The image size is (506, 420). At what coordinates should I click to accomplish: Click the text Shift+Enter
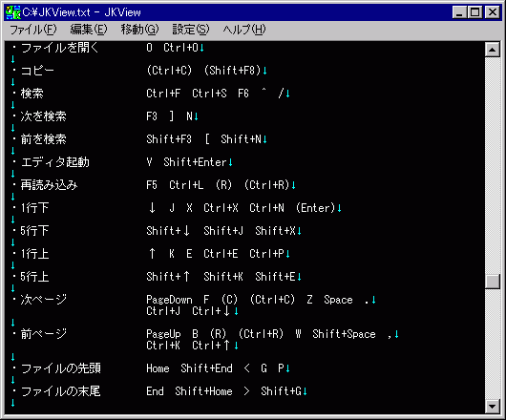coord(195,162)
